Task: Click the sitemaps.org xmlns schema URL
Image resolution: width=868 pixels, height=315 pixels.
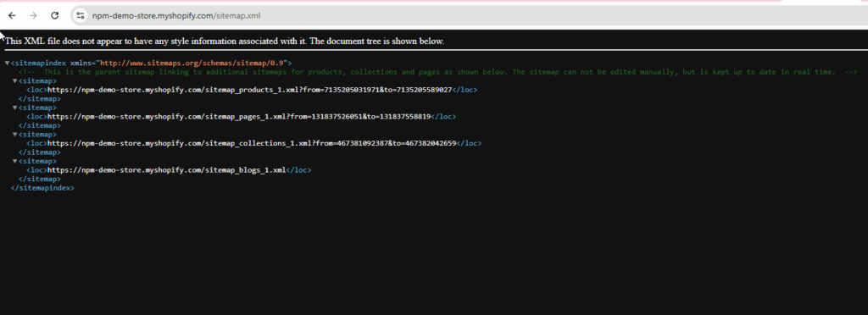Action: 192,63
